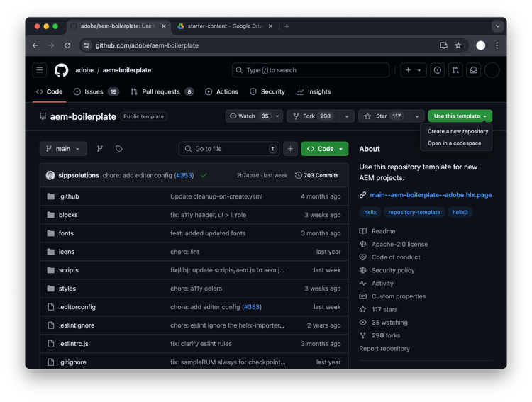This screenshot has width=532, height=402.
Task: Close the starter-content Google Drive tab
Action: point(270,26)
